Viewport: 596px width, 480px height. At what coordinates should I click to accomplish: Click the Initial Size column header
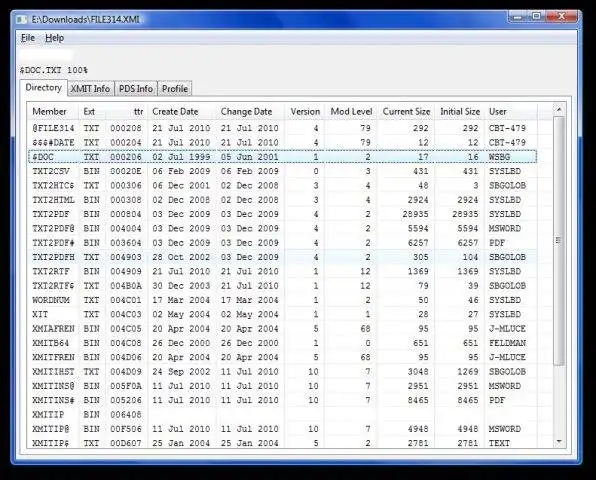point(460,112)
